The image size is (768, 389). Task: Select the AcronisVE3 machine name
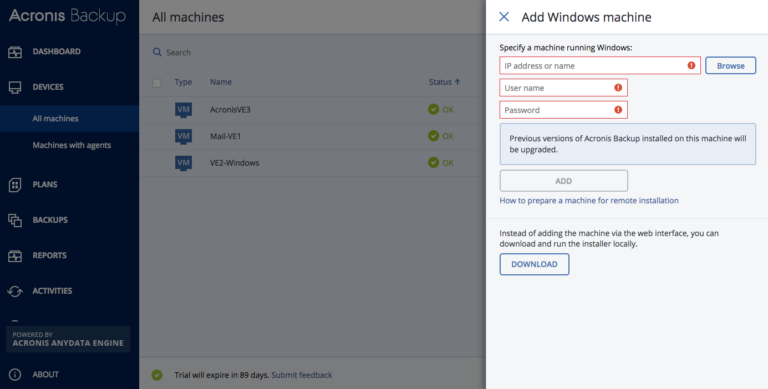[230, 109]
